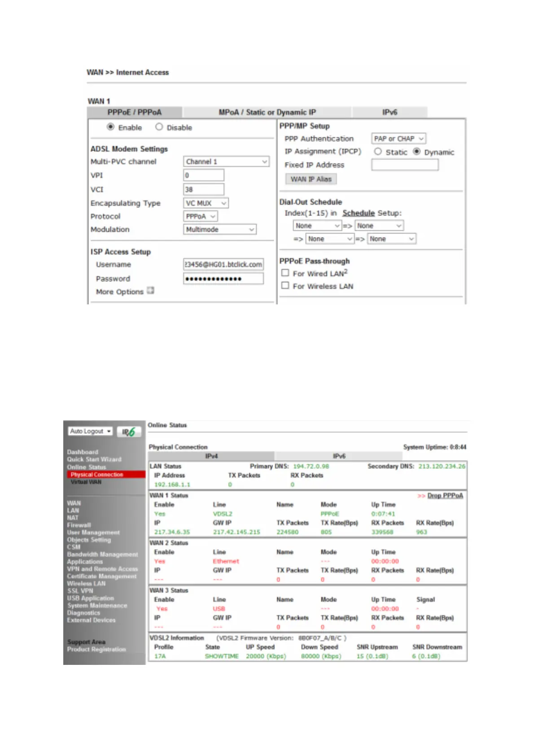Open the Auto Logout dropdown
The image size is (534, 756).
pos(90,431)
